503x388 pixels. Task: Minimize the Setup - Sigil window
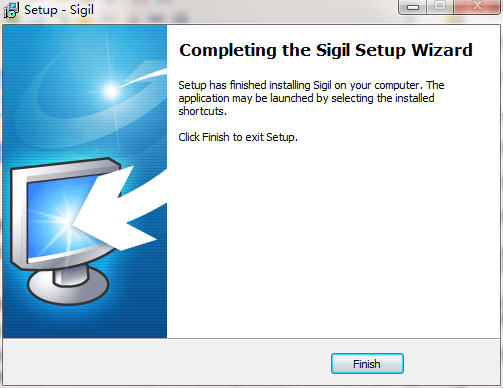[x=412, y=7]
